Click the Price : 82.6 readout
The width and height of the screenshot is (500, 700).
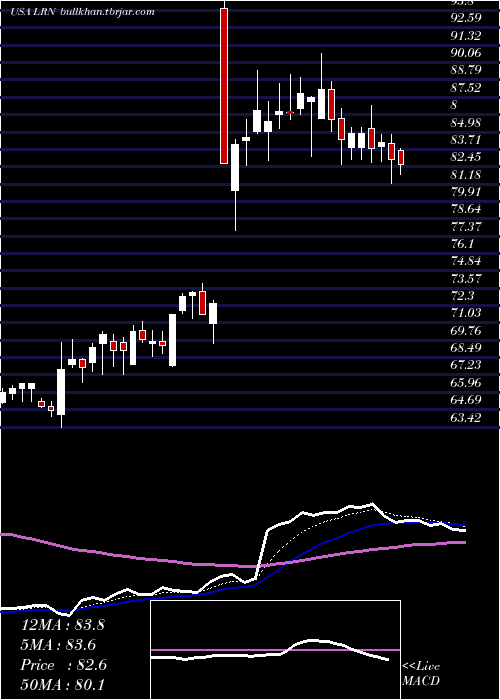click(x=63, y=665)
